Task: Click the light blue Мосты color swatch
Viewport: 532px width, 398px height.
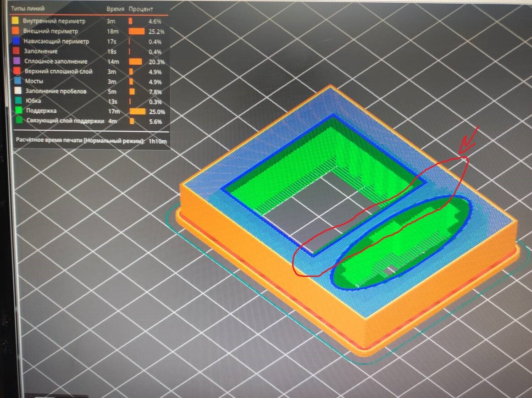Action: click(17, 81)
